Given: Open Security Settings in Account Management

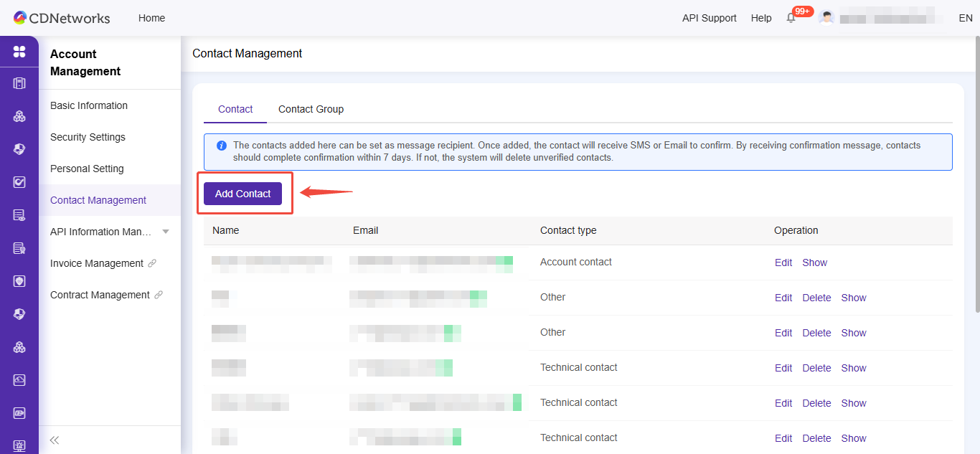Looking at the screenshot, I should 88,137.
